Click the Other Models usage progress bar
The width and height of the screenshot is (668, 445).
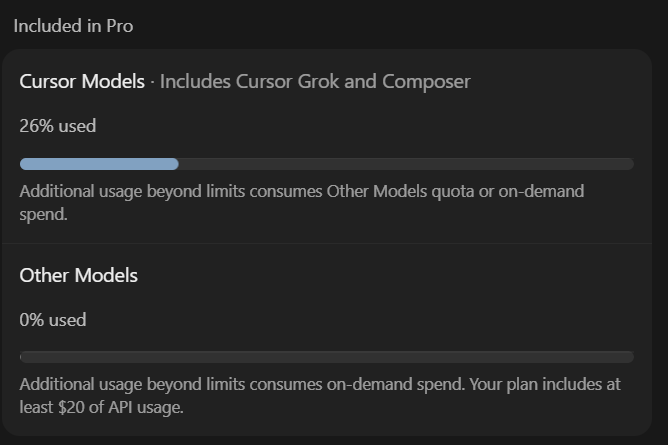[x=327, y=357]
